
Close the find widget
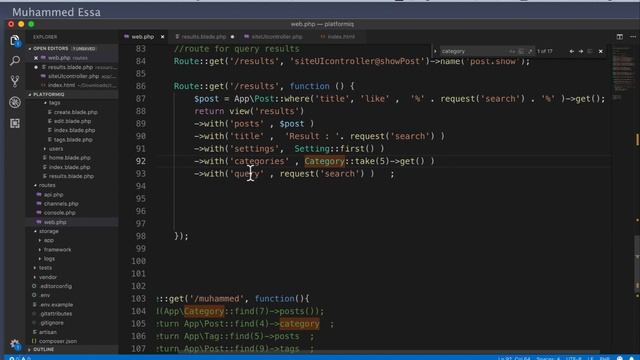[600, 51]
